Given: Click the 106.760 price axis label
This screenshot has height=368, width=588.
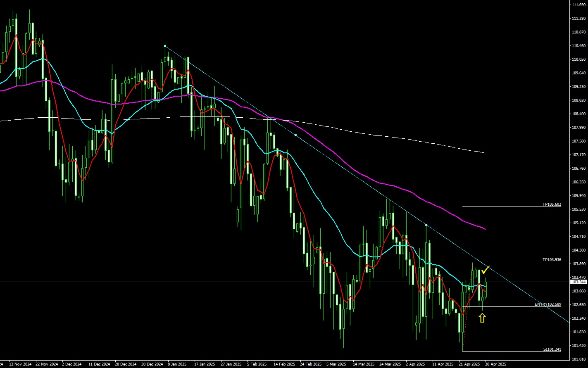Looking at the screenshot, I should [579, 169].
